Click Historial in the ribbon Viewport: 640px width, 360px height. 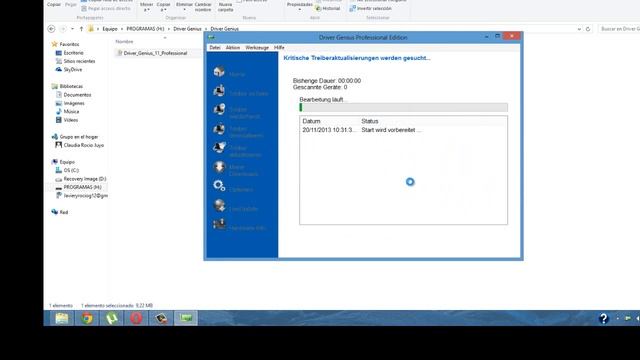pos(328,9)
